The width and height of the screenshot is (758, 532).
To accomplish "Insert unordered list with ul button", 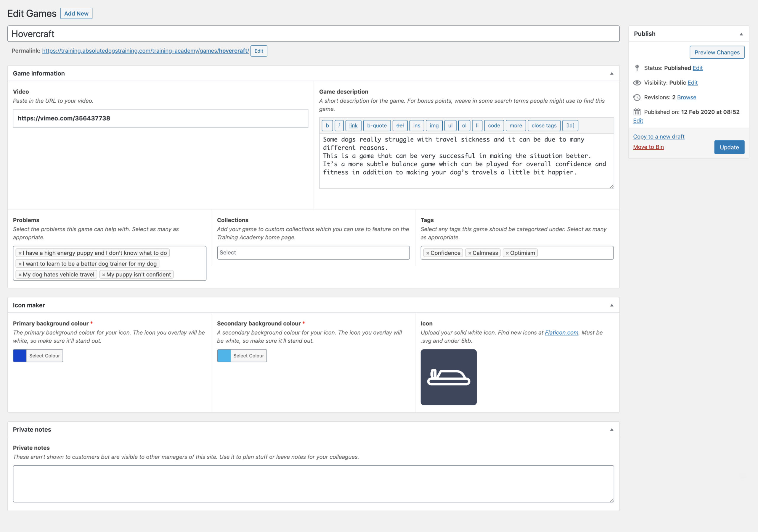I will point(450,126).
